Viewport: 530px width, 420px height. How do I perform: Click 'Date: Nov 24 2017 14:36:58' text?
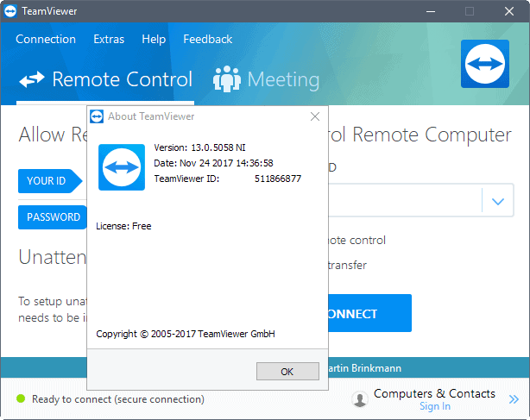(213, 163)
